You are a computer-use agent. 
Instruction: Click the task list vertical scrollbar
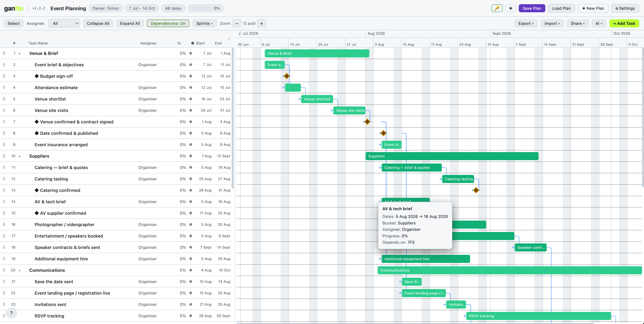[233, 118]
